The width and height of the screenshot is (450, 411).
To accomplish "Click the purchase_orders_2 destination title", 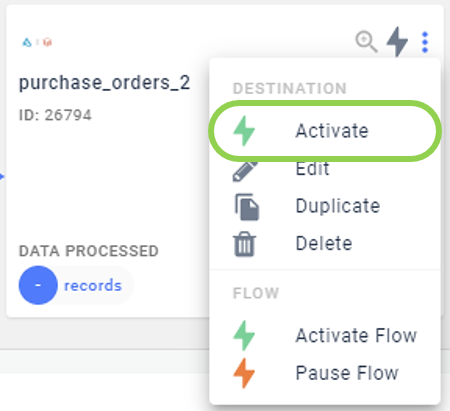I will point(104,83).
